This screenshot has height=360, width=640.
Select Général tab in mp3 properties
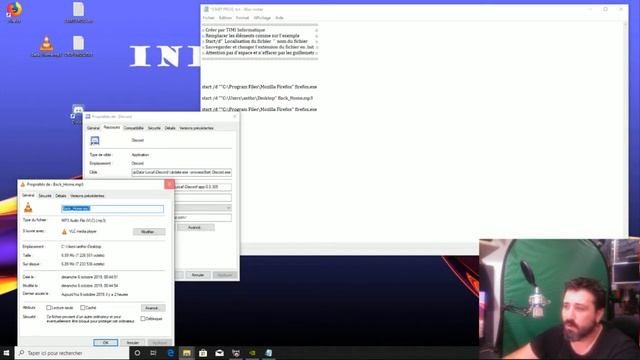click(28, 196)
